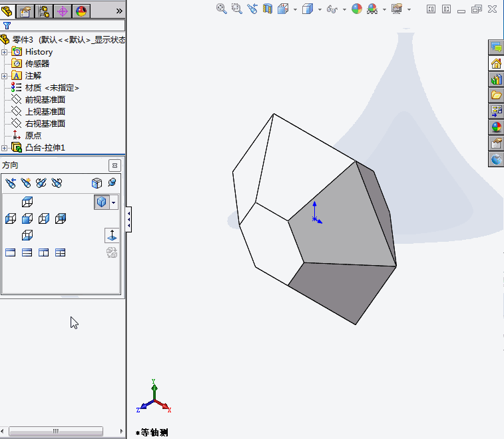This screenshot has height=439, width=504.
Task: Open Display Style dropdown arrow
Action: point(320,9)
